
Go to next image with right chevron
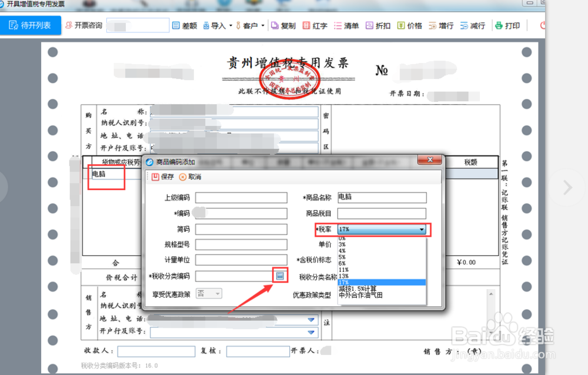tap(568, 187)
